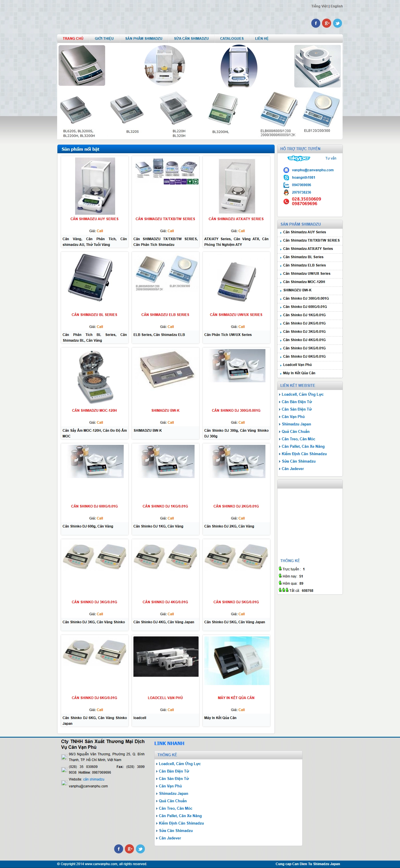Open the CATALOGUES menu item
Screen dimensions: 400x868
(x=232, y=38)
